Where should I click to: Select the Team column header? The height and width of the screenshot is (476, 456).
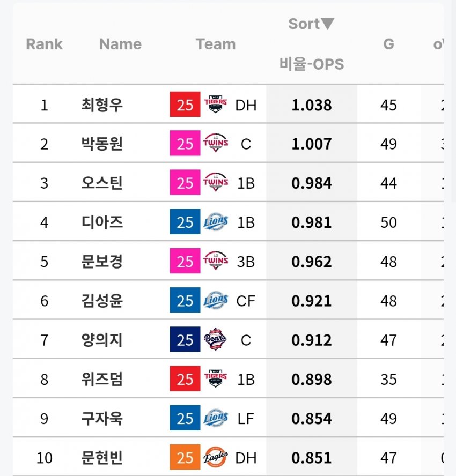click(x=215, y=44)
